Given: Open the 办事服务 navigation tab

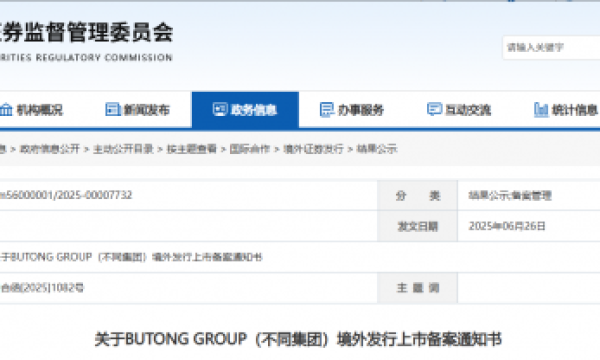Looking at the screenshot, I should pos(352,110).
